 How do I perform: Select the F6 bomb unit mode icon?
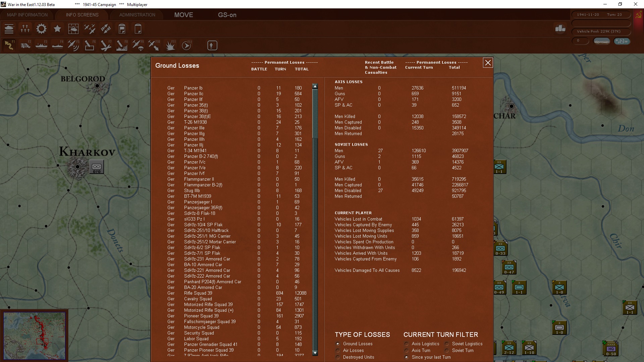90,45
